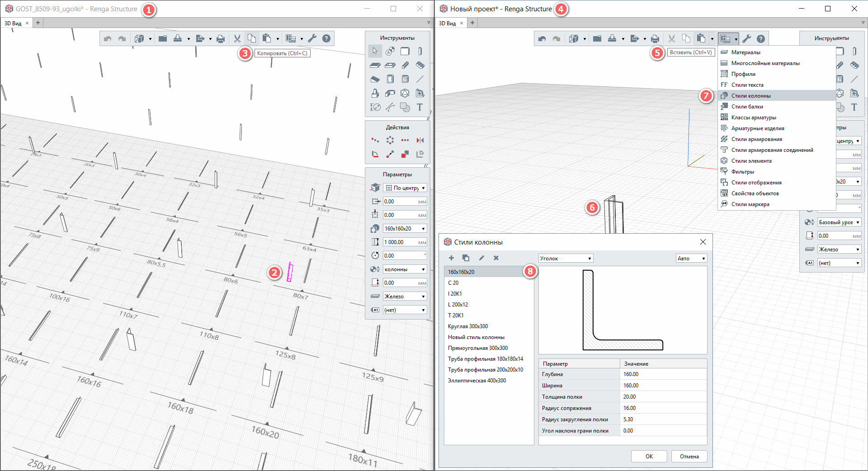The width and height of the screenshot is (868, 471).
Task: Click Print icon in GOST window toolbar
Action: click(221, 39)
